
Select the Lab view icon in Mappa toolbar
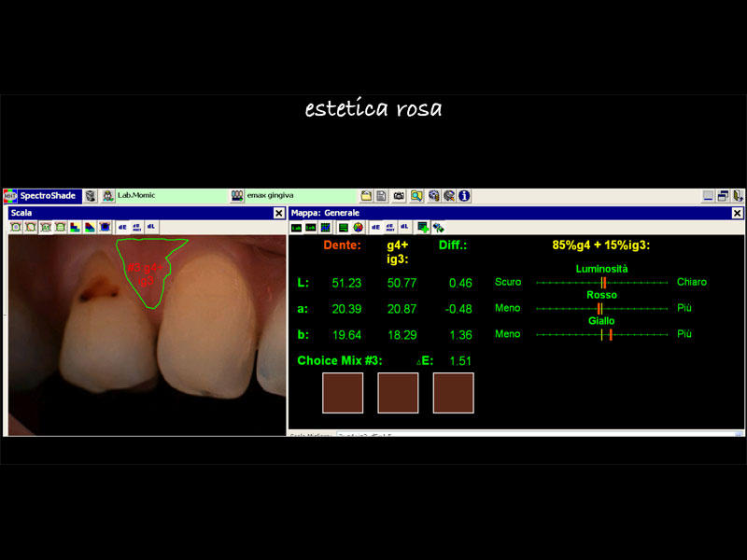(x=296, y=228)
